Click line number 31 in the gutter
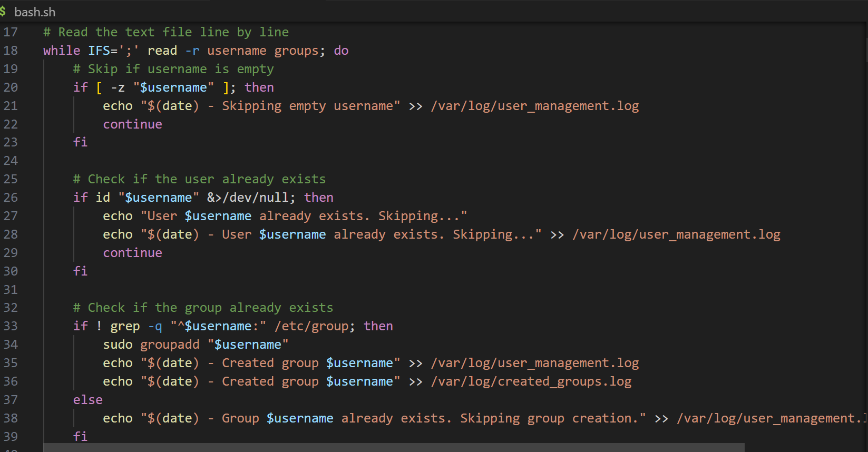This screenshot has width=868, height=452. point(11,290)
